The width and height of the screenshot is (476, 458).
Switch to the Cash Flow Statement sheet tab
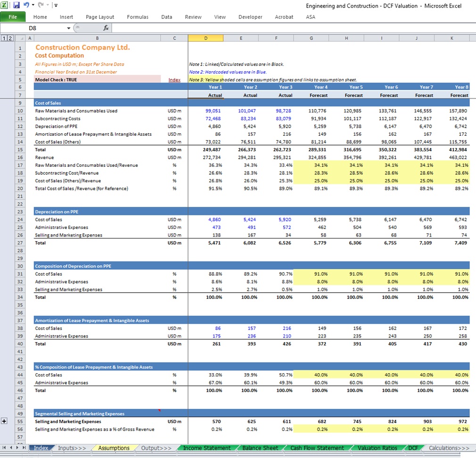pyautogui.click(x=317, y=448)
